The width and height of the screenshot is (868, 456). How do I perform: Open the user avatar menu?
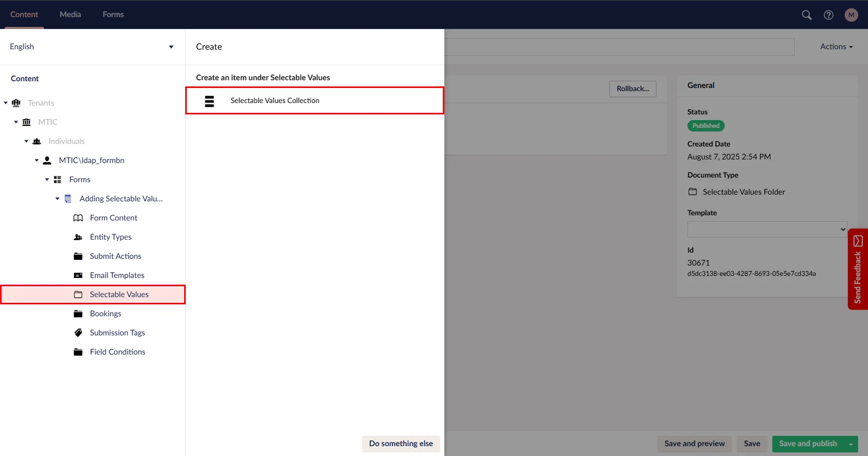click(851, 15)
